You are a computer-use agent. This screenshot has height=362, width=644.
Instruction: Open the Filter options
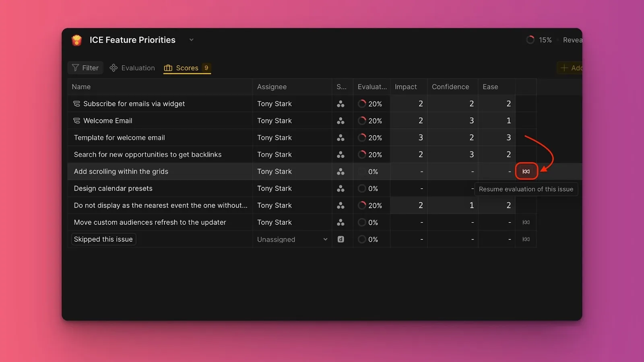point(85,68)
